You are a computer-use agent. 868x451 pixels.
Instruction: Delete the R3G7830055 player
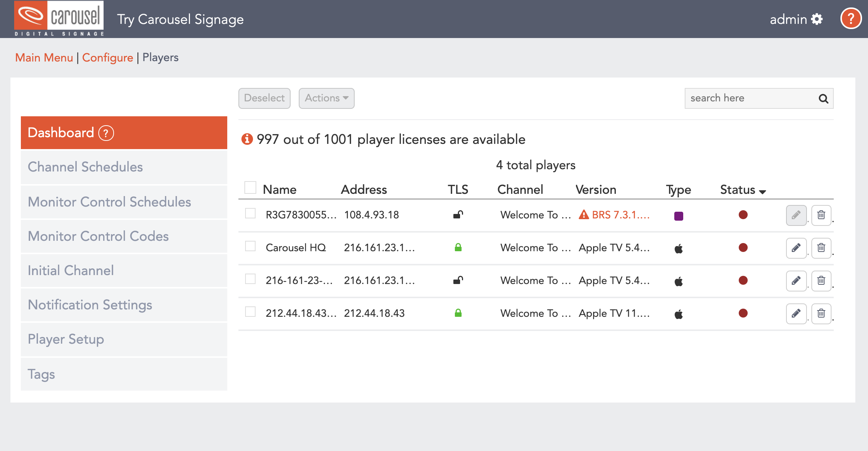click(821, 215)
